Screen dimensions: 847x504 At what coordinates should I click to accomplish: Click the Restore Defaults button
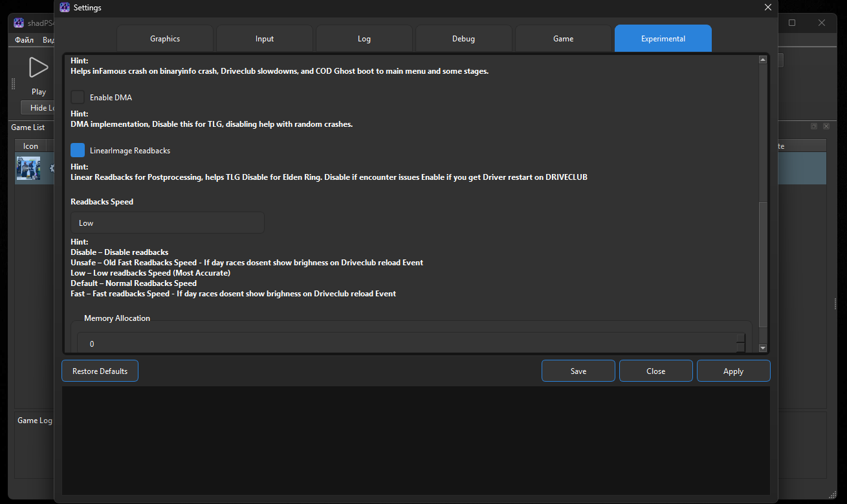click(100, 371)
